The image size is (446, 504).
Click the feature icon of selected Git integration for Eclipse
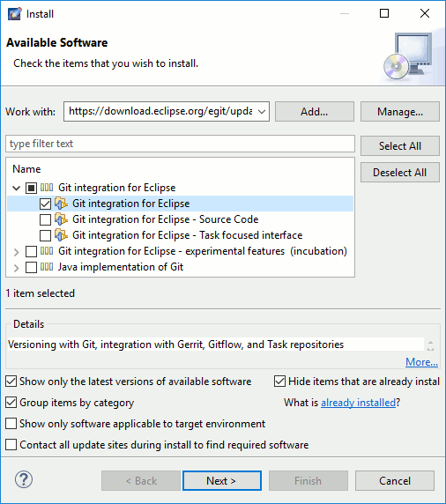61,204
